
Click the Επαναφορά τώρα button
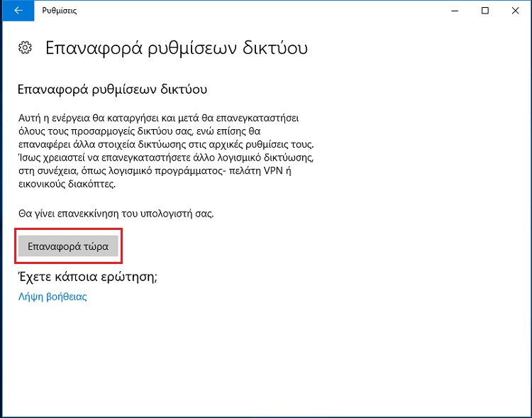click(68, 246)
